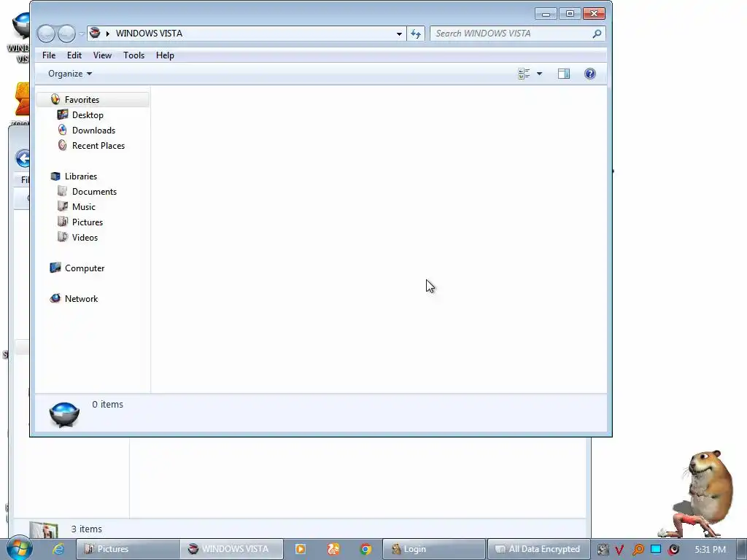Click the Downloads icon in sidebar
747x560 pixels.
(x=63, y=130)
